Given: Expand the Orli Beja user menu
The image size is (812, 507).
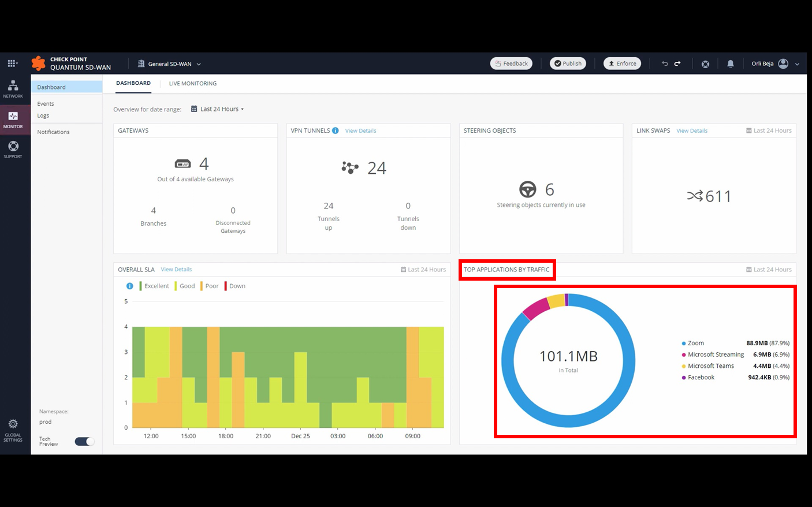Looking at the screenshot, I should click(x=775, y=64).
